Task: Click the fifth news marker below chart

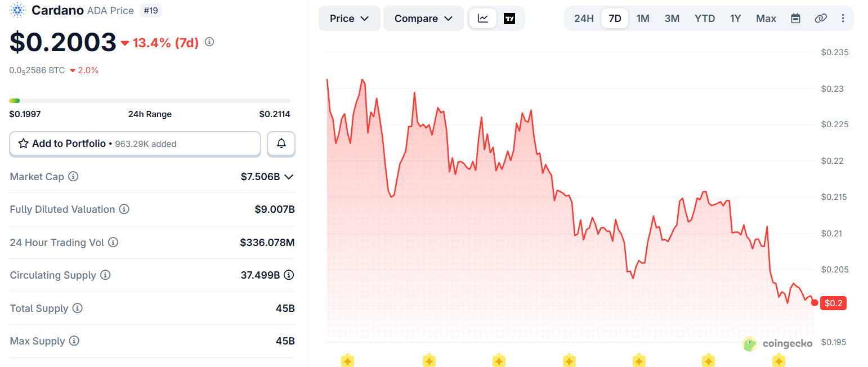Action: [x=638, y=360]
